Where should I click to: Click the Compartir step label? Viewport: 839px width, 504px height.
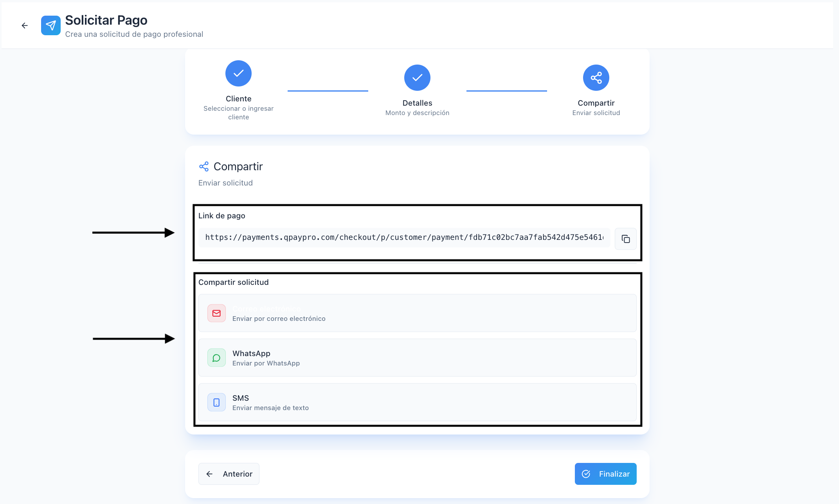point(596,103)
